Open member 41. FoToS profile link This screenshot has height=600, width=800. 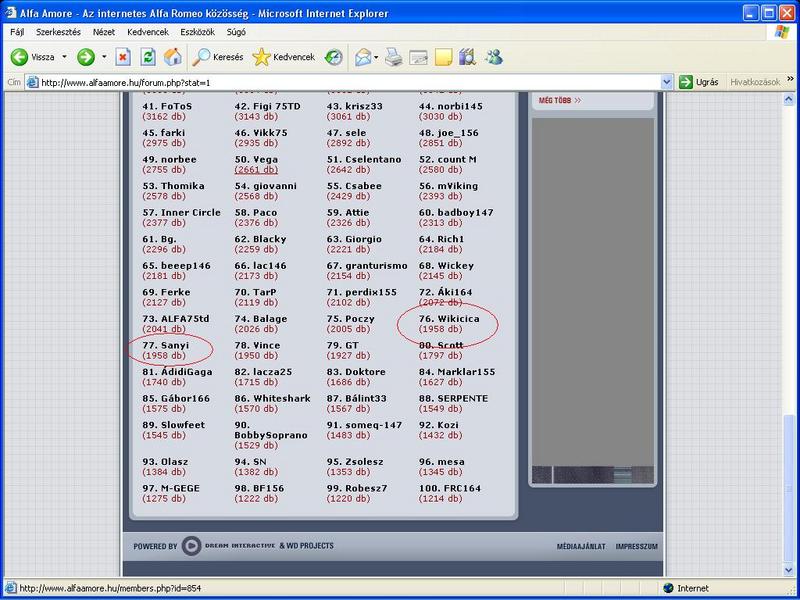coord(167,106)
